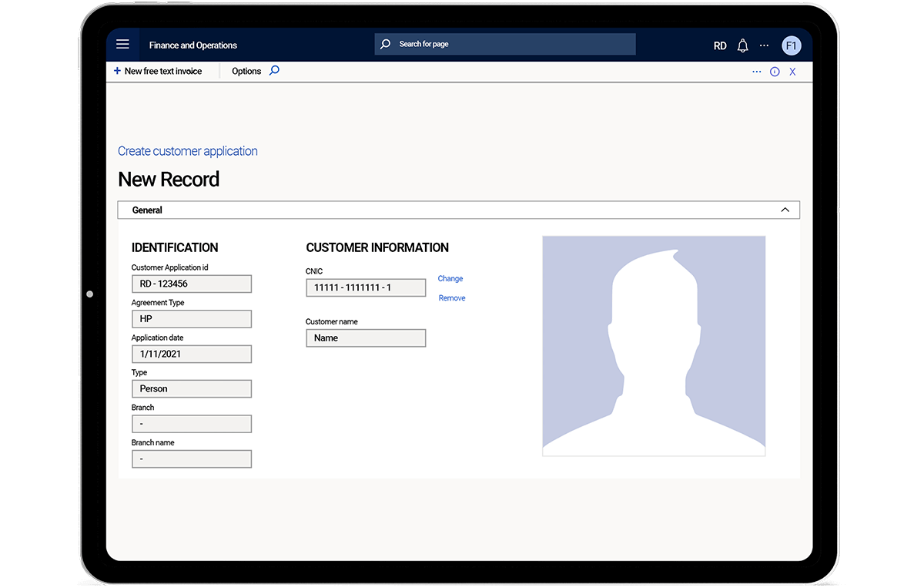Collapse the General section

[785, 209]
